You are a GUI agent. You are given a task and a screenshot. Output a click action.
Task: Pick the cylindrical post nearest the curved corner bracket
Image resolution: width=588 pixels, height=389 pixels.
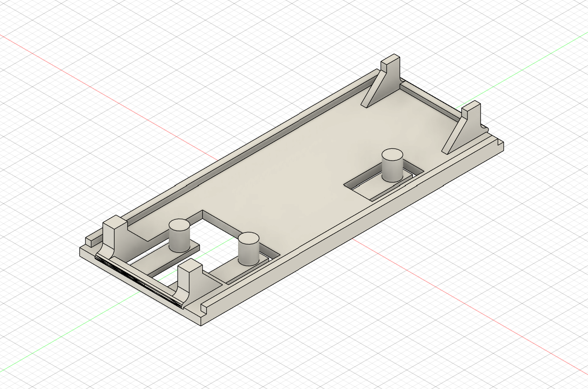tap(179, 236)
